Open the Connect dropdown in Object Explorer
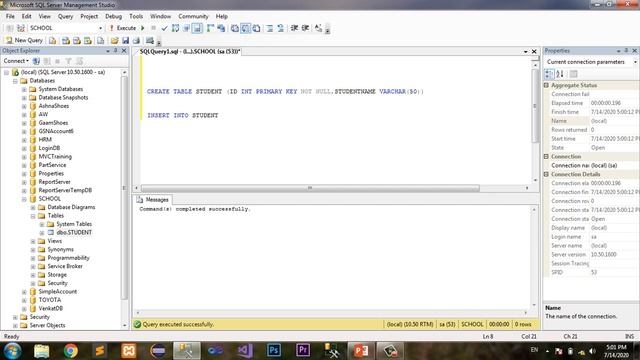The height and width of the screenshot is (360, 640). (16, 61)
